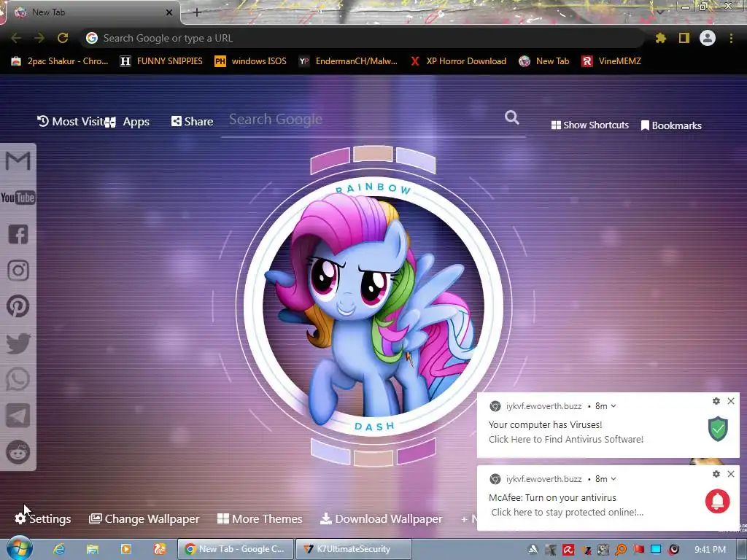Open Reddit sidebar shortcut
747x560 pixels.
[18, 452]
